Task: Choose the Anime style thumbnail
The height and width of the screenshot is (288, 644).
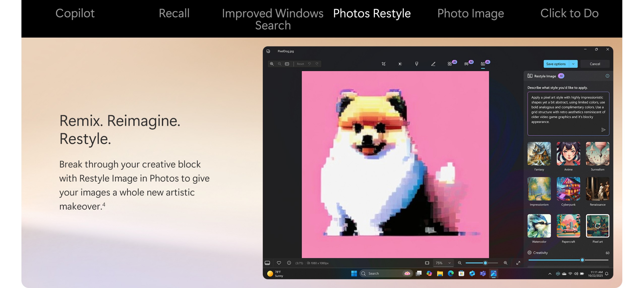Action: [x=568, y=154]
